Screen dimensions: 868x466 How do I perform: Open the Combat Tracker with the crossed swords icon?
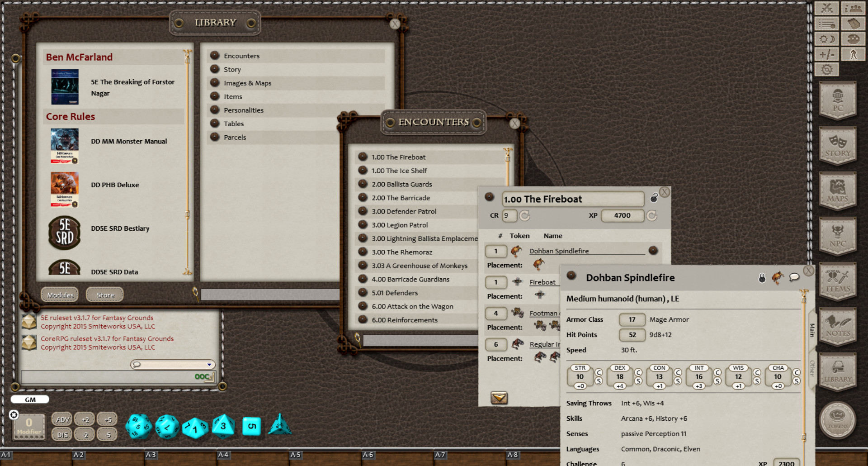click(827, 8)
